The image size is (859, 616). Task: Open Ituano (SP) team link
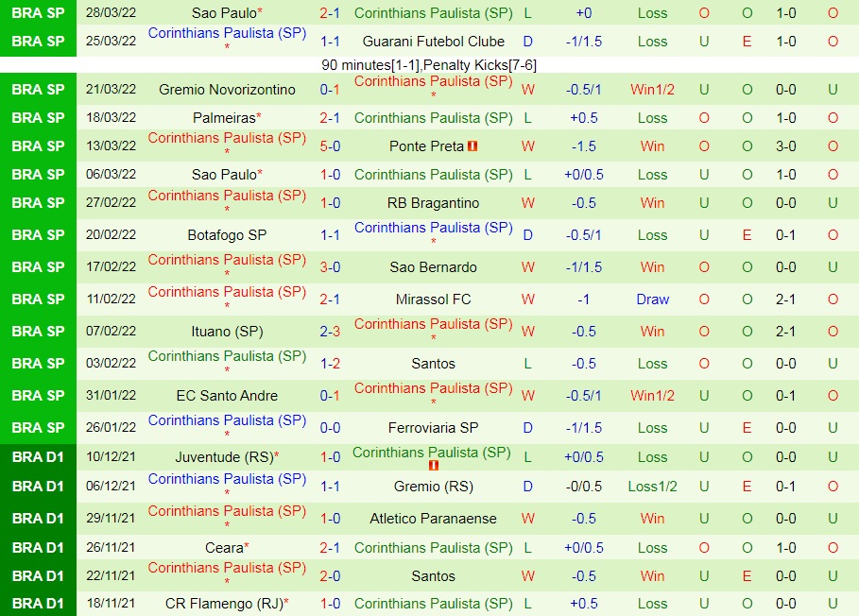[227, 332]
